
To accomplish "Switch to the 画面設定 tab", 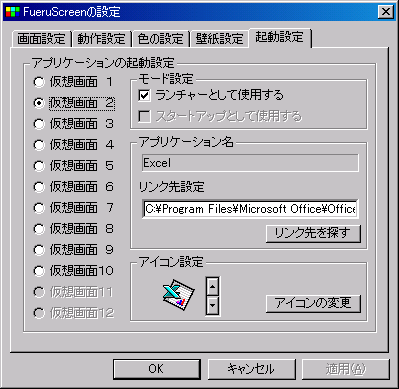I will coord(41,39).
